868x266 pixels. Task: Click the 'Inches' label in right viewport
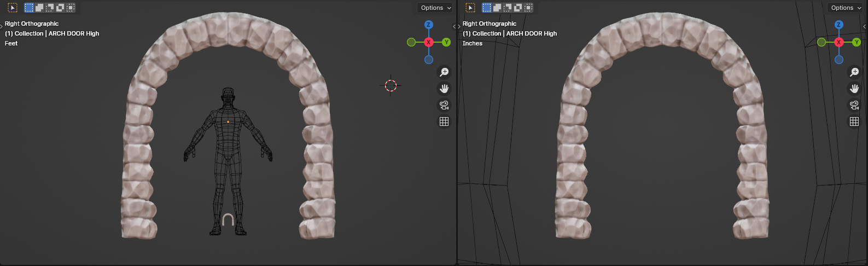pos(473,43)
